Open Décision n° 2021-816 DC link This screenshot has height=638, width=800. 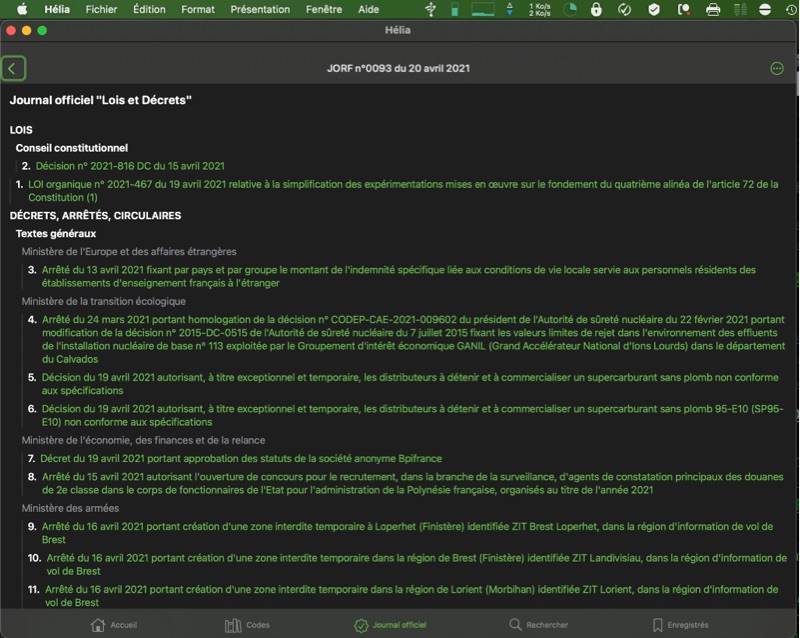pyautogui.click(x=130, y=166)
